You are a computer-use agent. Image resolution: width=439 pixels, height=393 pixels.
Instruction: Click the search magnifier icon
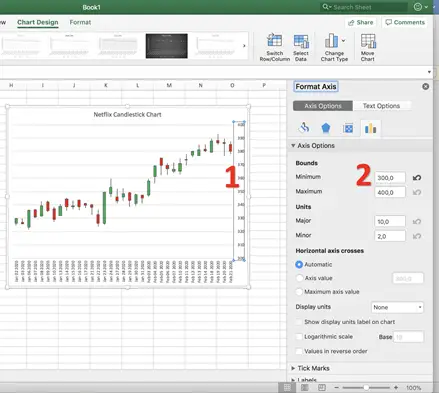pyautogui.click(x=325, y=7)
